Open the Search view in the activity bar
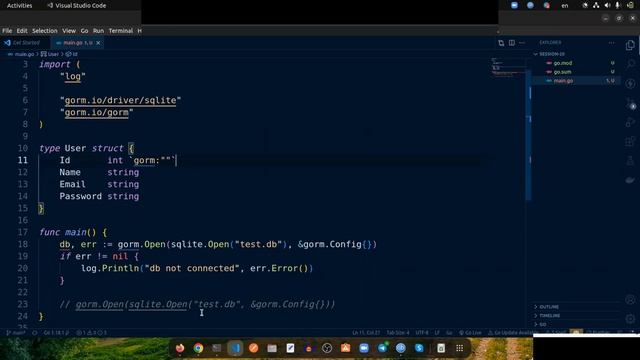Screen dimensions: 640x360 630,64
